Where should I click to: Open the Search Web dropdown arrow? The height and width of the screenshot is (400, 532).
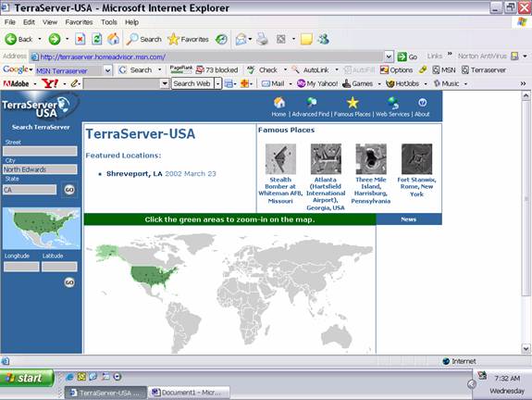217,83
